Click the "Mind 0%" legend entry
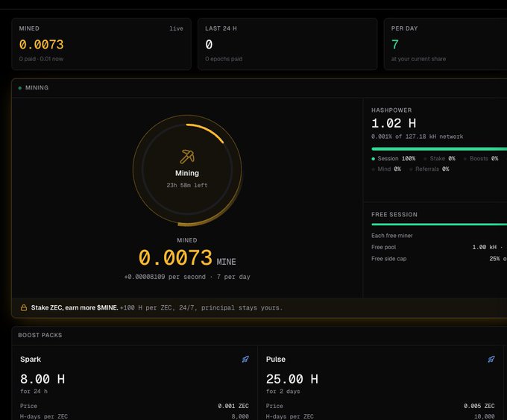Screen dimensions: 507x420 386,169
